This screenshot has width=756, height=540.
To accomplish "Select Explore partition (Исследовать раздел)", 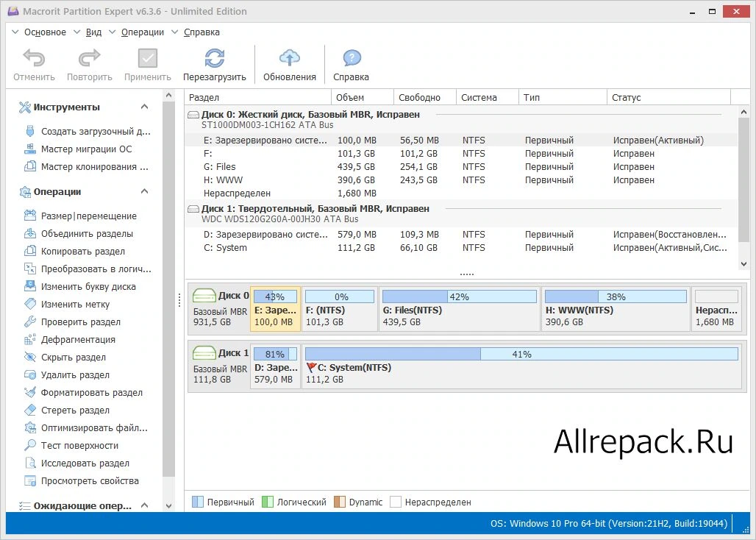I will click(x=76, y=463).
